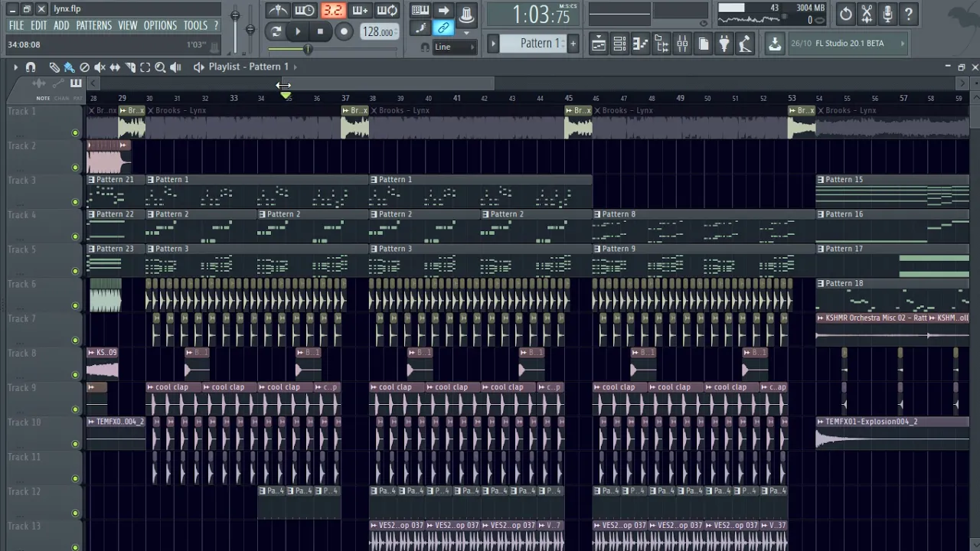The image size is (980, 551).
Task: Open the TOOLS menu
Action: tap(195, 25)
